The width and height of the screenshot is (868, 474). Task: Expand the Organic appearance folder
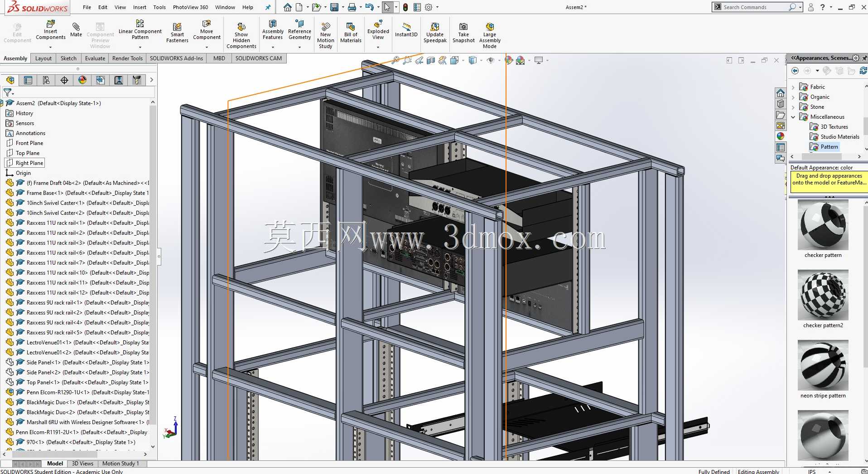pos(793,97)
